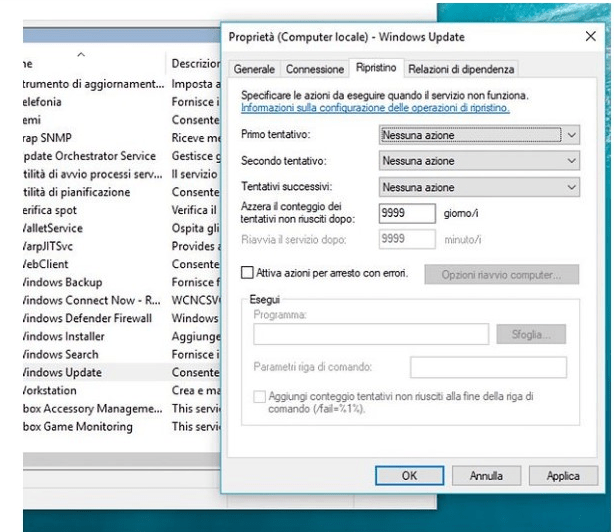This screenshot has width=614, height=532.
Task: Click the Annulla button
Action: point(486,477)
